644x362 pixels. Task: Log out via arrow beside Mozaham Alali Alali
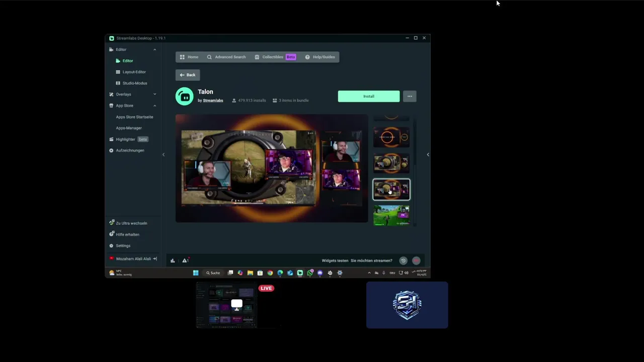coord(155,259)
